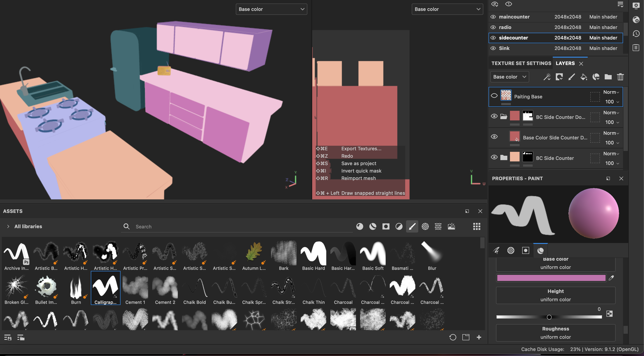The width and height of the screenshot is (644, 356).
Task: Click the pink base color swatch
Action: pyautogui.click(x=551, y=278)
